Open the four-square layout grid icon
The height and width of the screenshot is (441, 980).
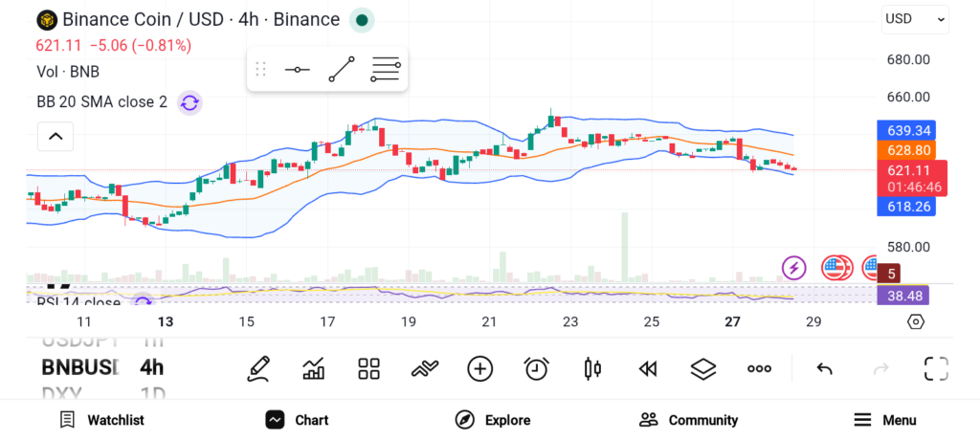pyautogui.click(x=369, y=369)
